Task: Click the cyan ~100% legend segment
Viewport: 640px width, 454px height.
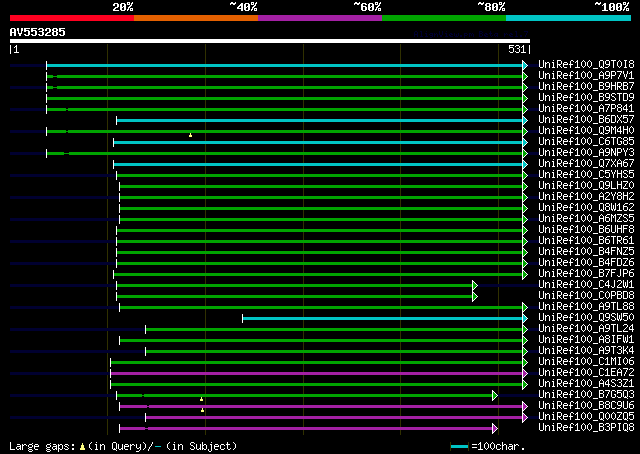Action: (568, 18)
